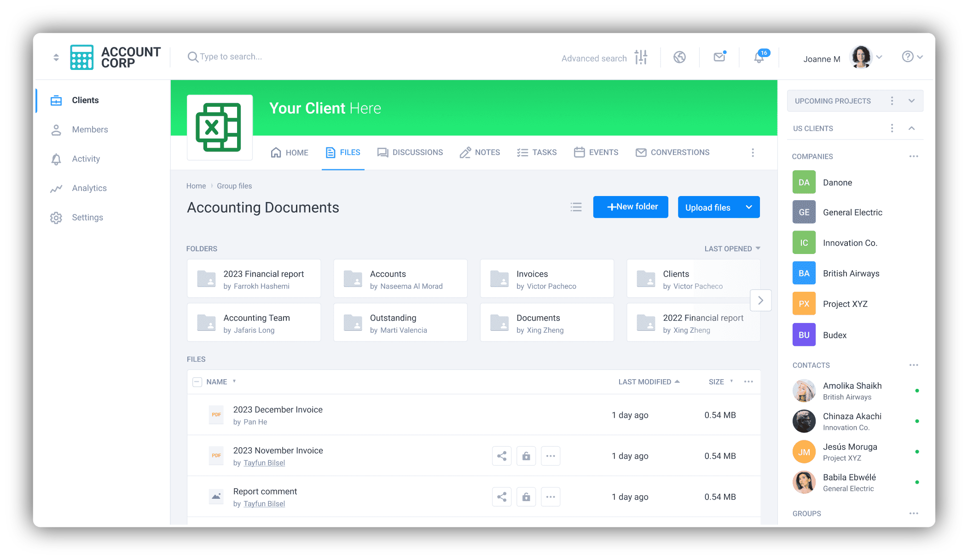The image size is (968, 560).
Task: Toggle selection of all files via header checkbox
Action: click(x=197, y=381)
